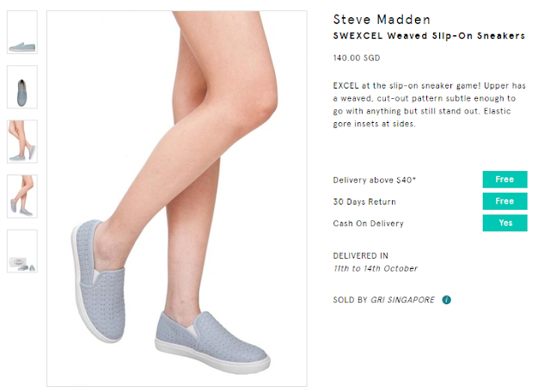Click the 11th to 14th October delivery date
This screenshot has height=392, width=550.
pyautogui.click(x=376, y=269)
